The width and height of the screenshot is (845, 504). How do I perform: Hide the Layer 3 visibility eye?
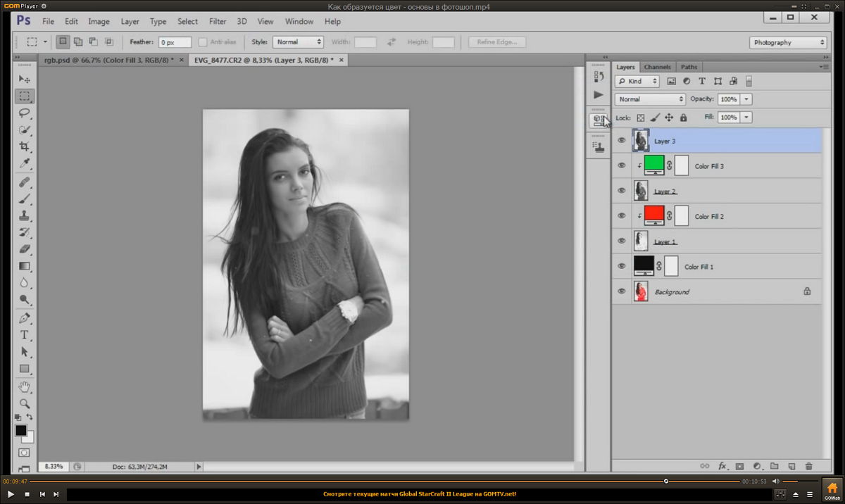[621, 141]
